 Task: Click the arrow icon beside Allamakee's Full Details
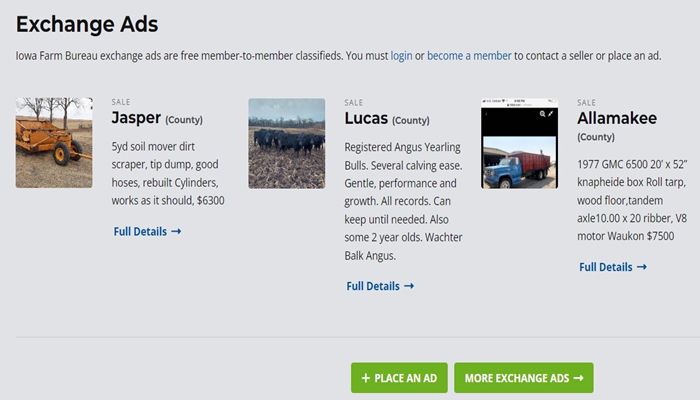(642, 267)
